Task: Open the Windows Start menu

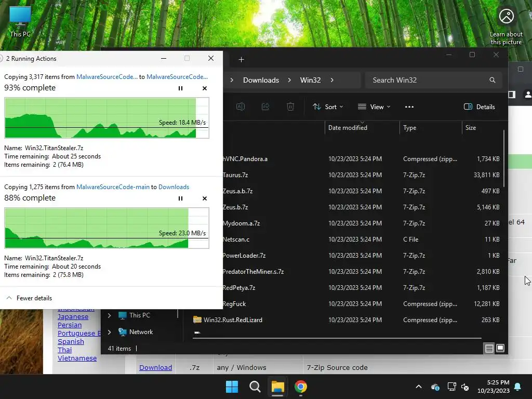Action: [x=232, y=387]
